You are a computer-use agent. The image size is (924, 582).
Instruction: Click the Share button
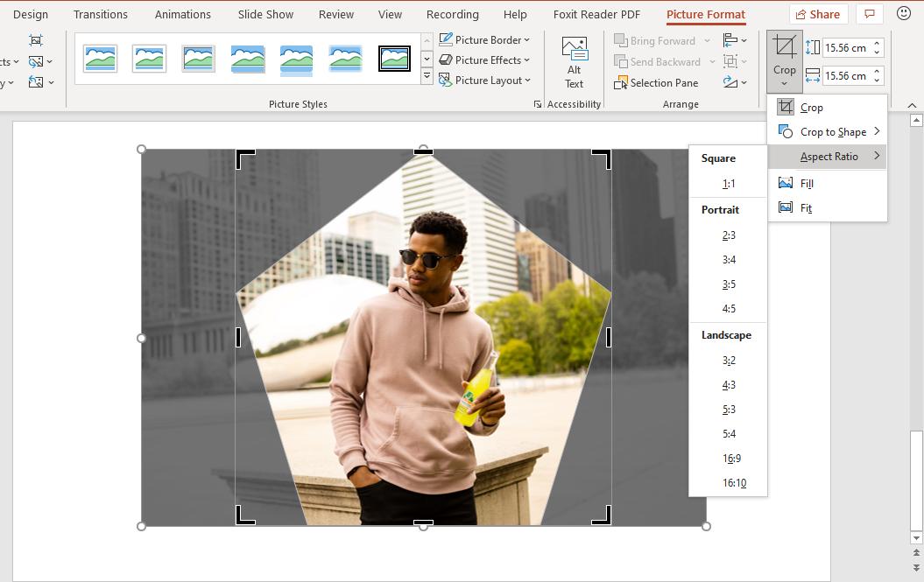(816, 14)
